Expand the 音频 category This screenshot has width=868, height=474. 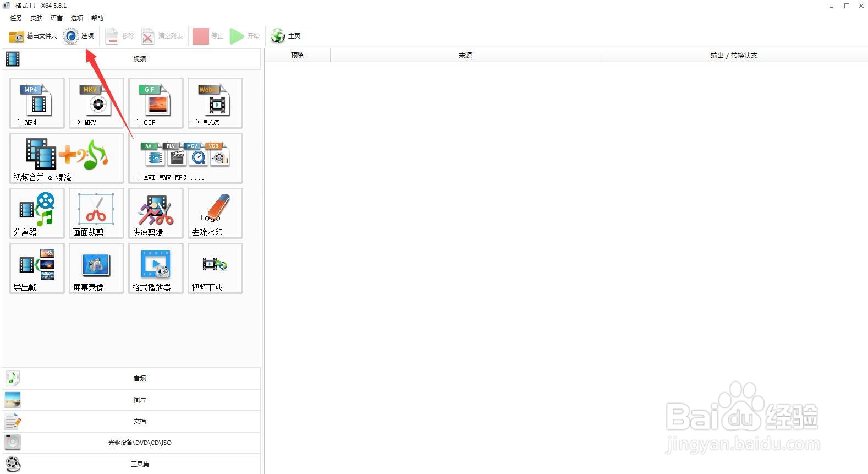click(131, 378)
